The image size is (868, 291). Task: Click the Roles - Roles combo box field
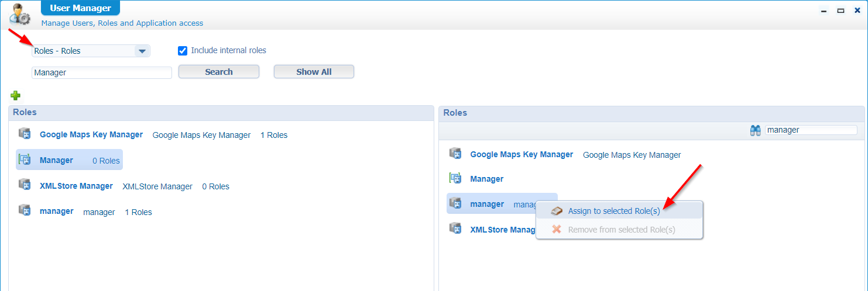83,51
